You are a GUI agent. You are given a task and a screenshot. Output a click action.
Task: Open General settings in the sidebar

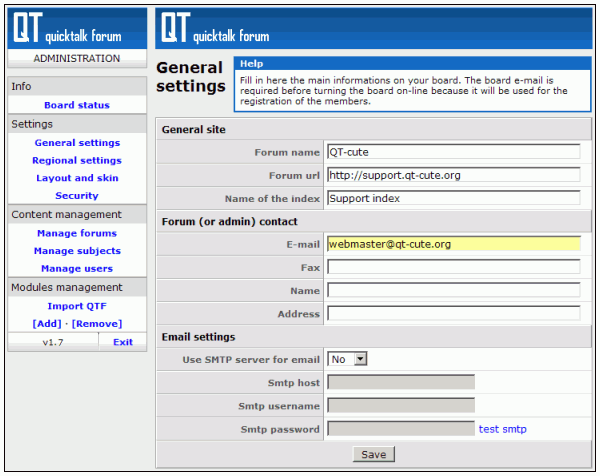[77, 143]
